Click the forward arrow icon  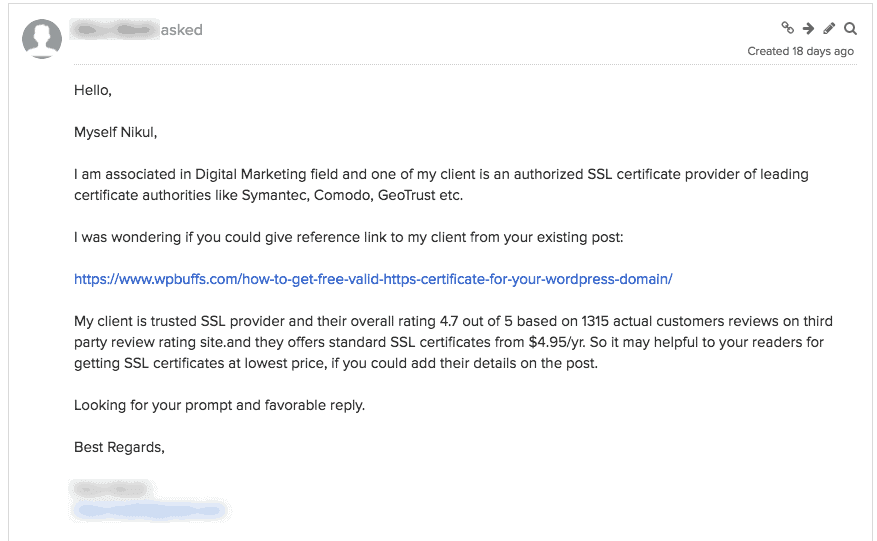pos(808,29)
